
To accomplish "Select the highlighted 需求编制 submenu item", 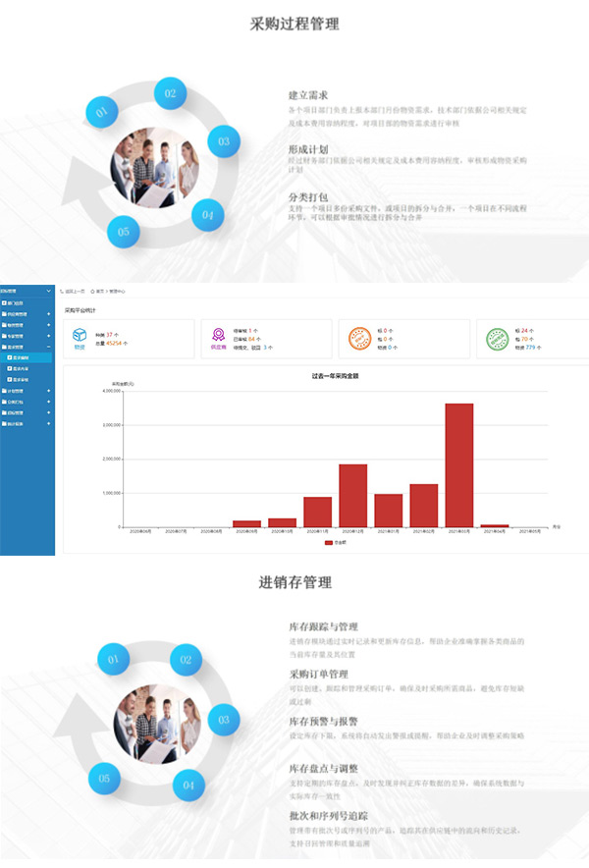I will [20, 357].
